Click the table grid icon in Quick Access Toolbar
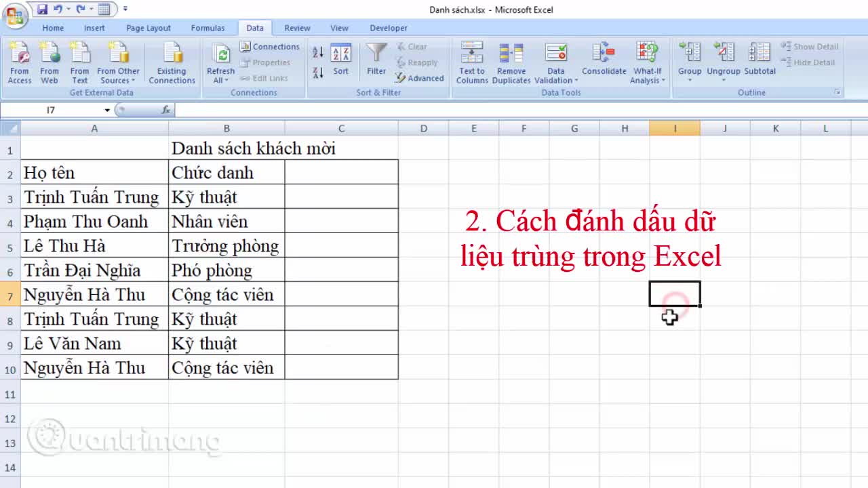 (104, 9)
